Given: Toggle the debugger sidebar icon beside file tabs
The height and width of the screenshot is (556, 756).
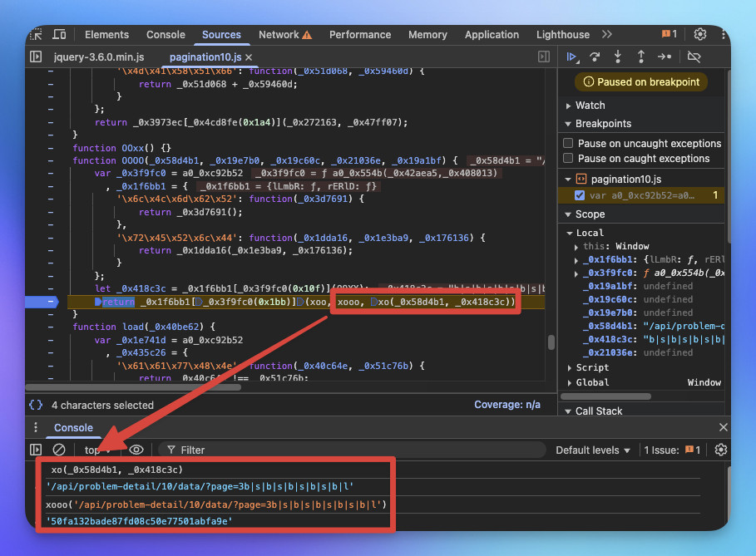Looking at the screenshot, I should pyautogui.click(x=544, y=57).
